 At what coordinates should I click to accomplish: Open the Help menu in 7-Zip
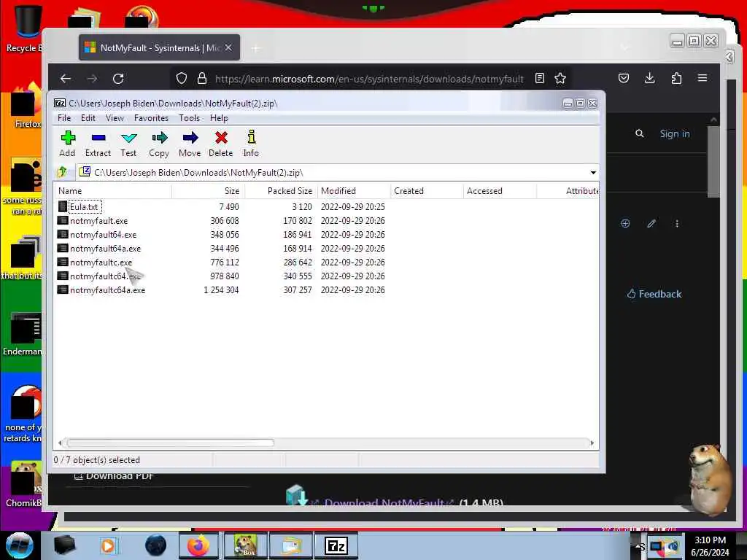click(x=219, y=118)
